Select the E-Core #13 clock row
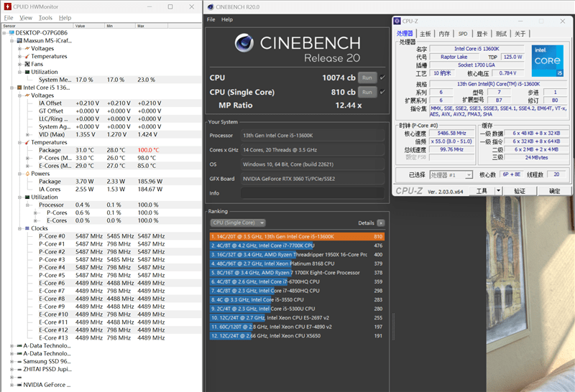The image size is (575, 392). [101, 337]
